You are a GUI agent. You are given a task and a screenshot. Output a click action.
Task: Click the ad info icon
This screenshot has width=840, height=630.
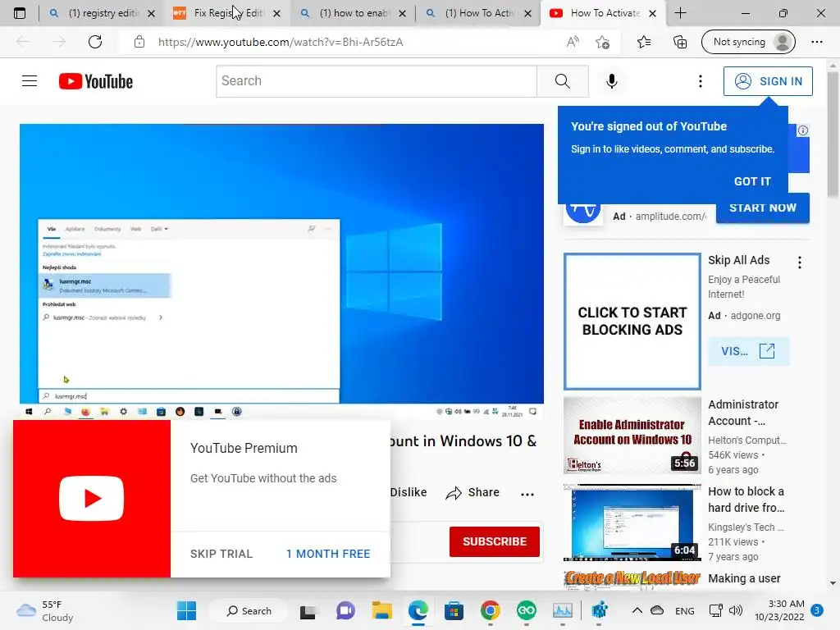click(802, 130)
